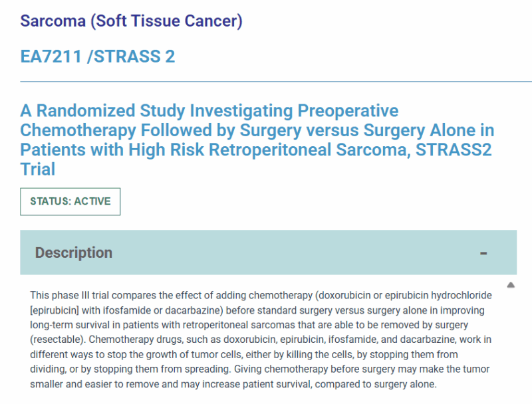The height and width of the screenshot is (404, 532).
Task: Click the scroll-up arrow beside description text
Action: click(511, 285)
